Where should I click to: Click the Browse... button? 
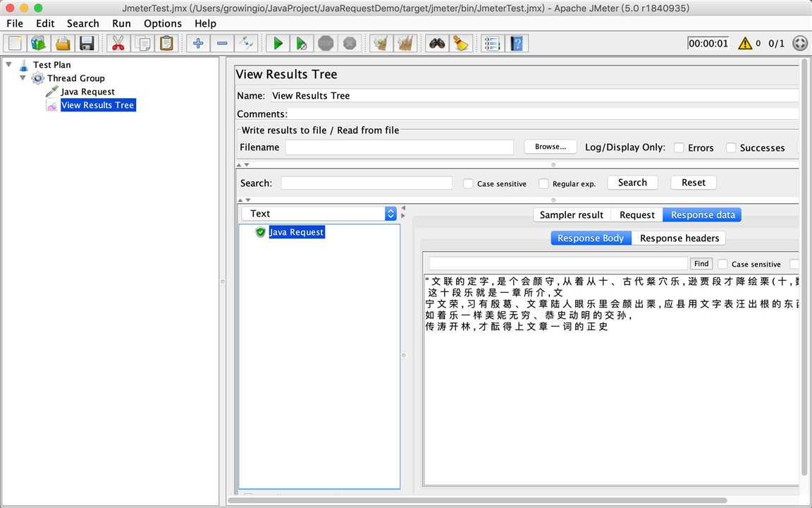pyautogui.click(x=550, y=147)
